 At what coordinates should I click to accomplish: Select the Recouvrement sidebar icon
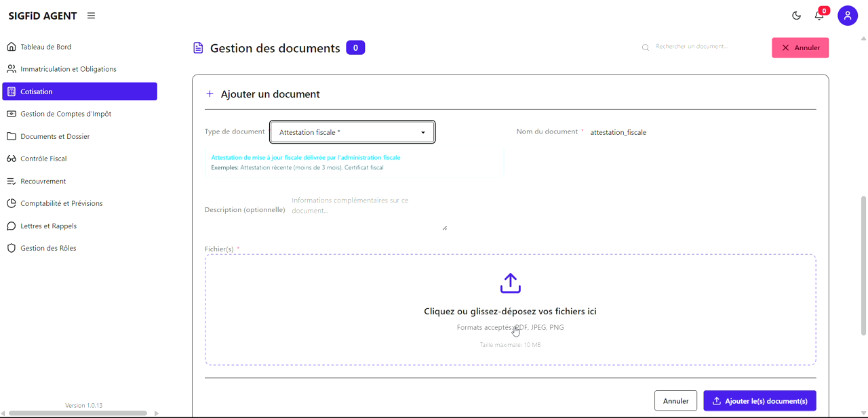(11, 181)
